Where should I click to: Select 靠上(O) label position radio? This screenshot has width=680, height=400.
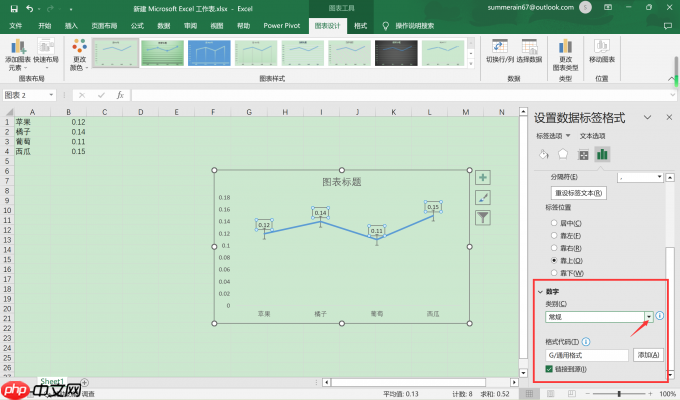click(x=554, y=261)
